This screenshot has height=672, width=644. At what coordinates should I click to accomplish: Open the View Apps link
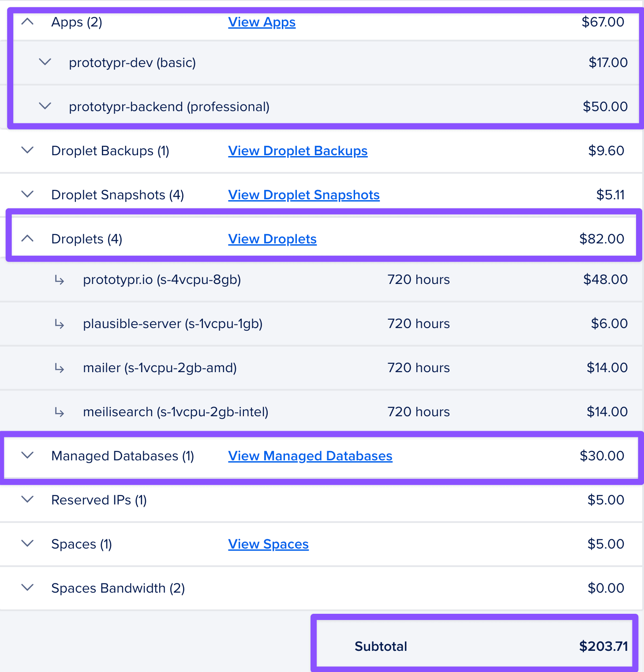262,22
